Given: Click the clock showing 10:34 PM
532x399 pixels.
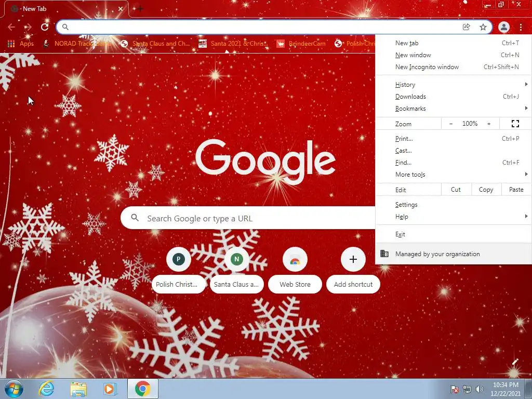Looking at the screenshot, I should click(x=506, y=389).
